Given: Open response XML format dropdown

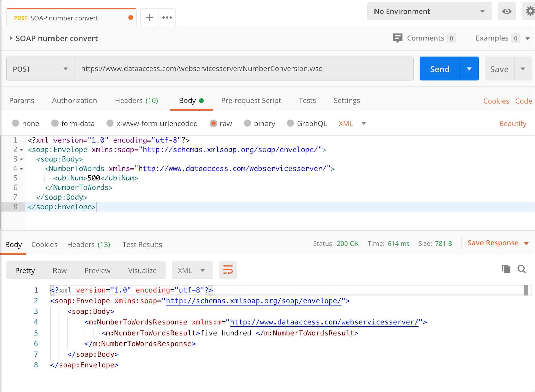Looking at the screenshot, I should tap(192, 270).
